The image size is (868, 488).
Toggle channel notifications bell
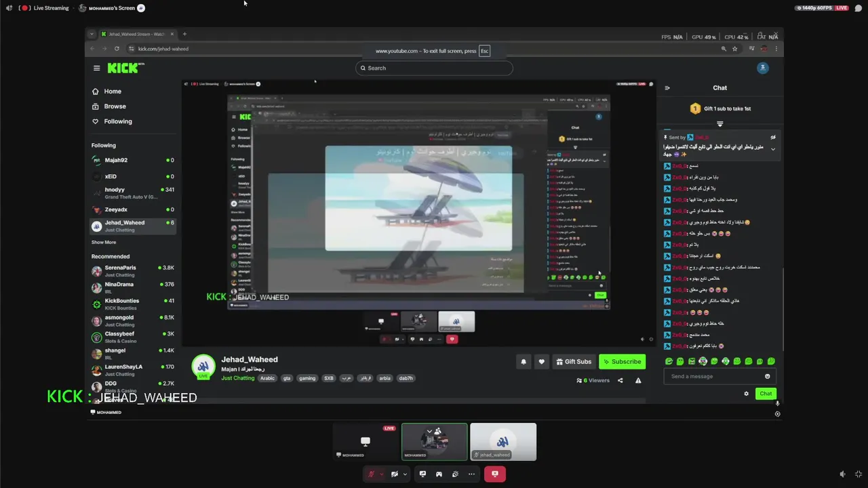[523, 362]
